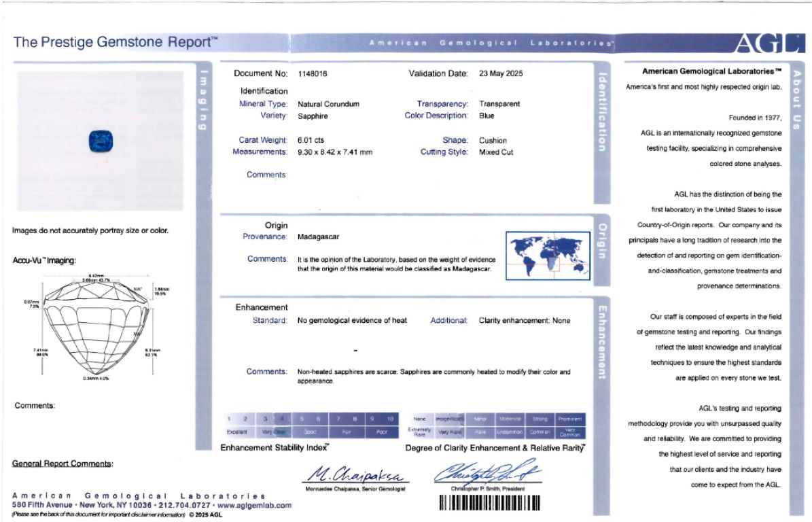Click the barcode below the signatures
Viewport: 812px width, 522px height.
click(489, 503)
